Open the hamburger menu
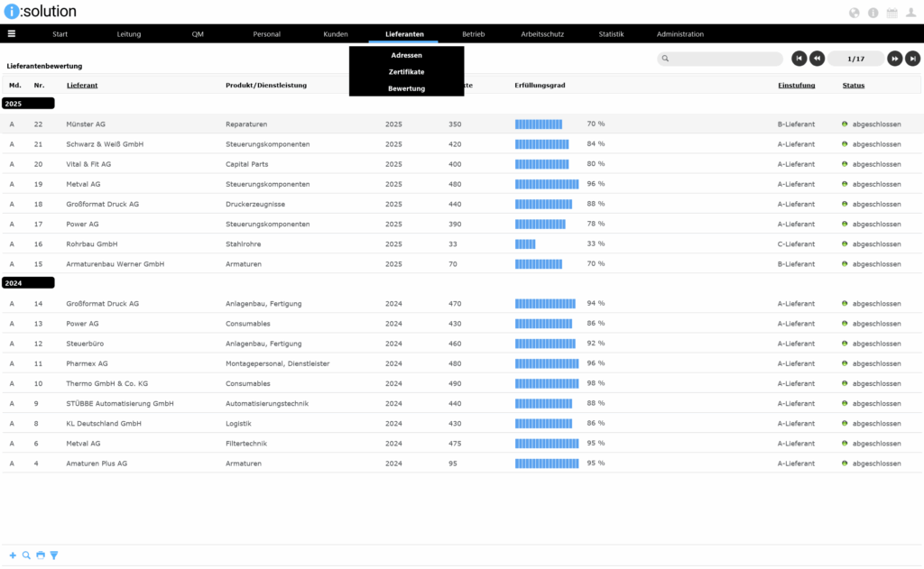Screen dimensions: 924x569 pos(12,34)
